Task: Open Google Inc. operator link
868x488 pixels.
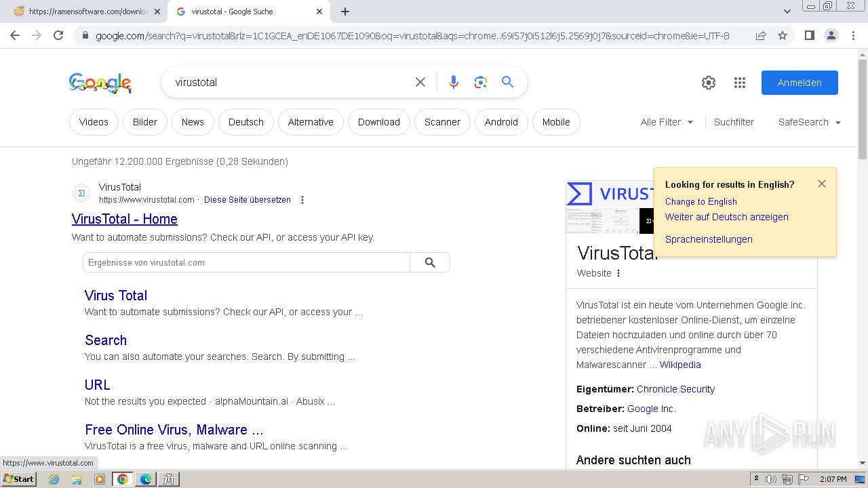Action: (x=652, y=409)
